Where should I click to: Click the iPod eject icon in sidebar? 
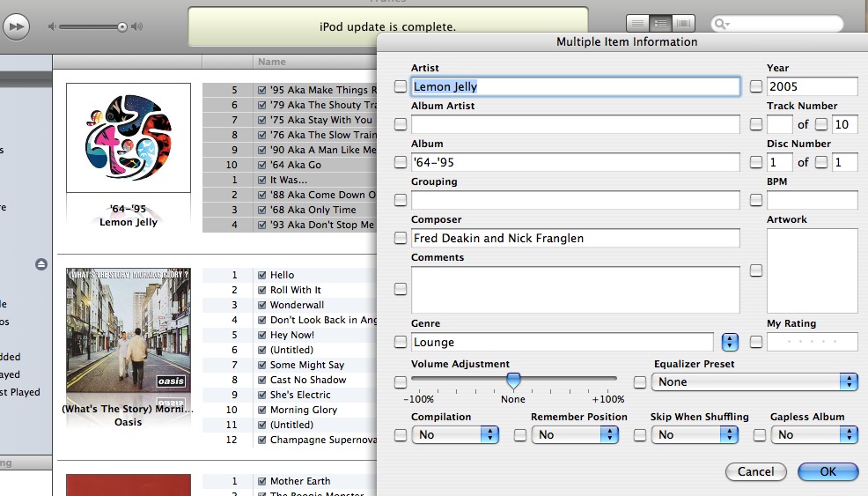[41, 264]
